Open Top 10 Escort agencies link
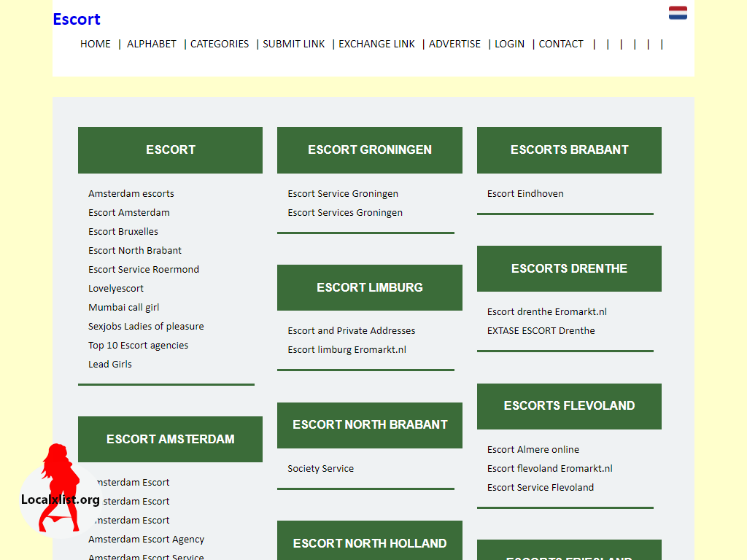 click(x=138, y=345)
